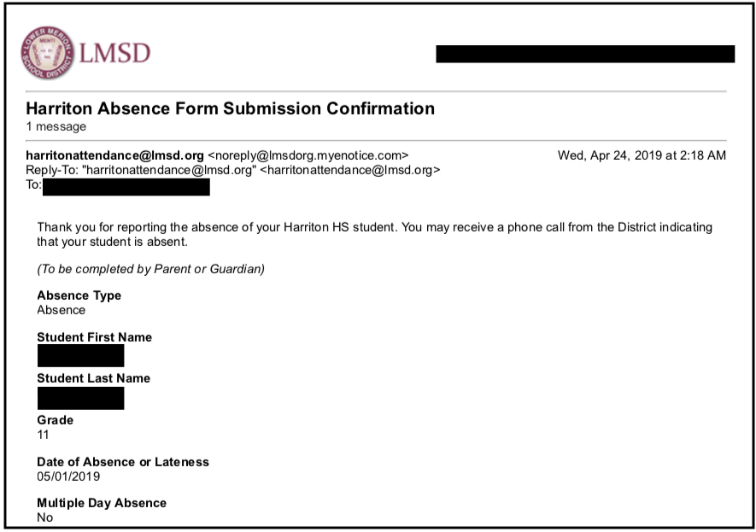Click sender harritonattendance@lmsd.org in bold

tap(114, 155)
